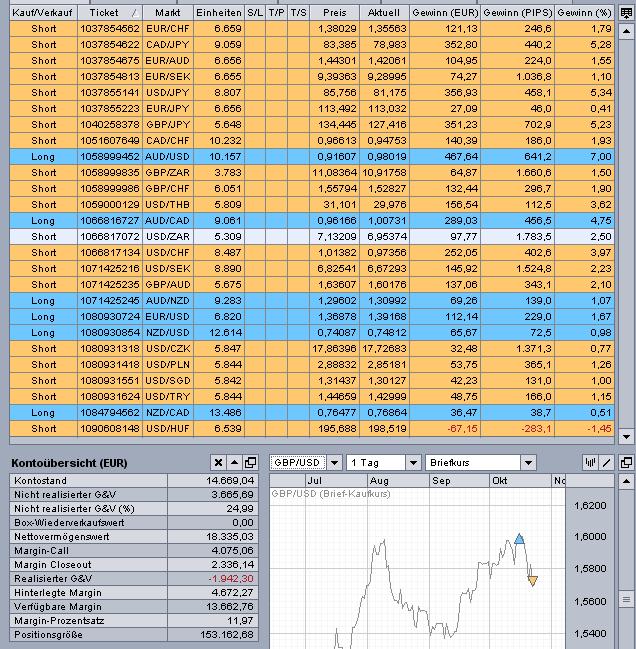Click the orange down-triangle marker on the chart
Viewport: 636px width, 649px height.
click(532, 580)
